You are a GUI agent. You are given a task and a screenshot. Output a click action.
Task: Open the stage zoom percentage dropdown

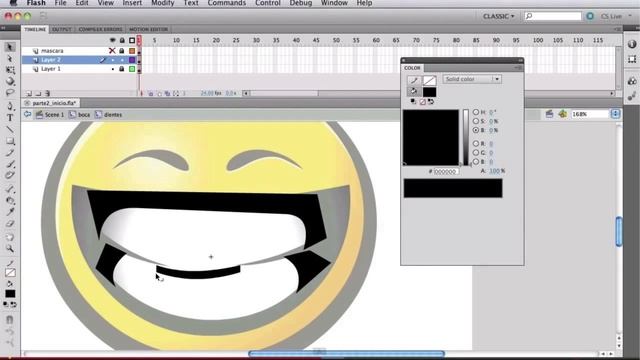(x=615, y=114)
